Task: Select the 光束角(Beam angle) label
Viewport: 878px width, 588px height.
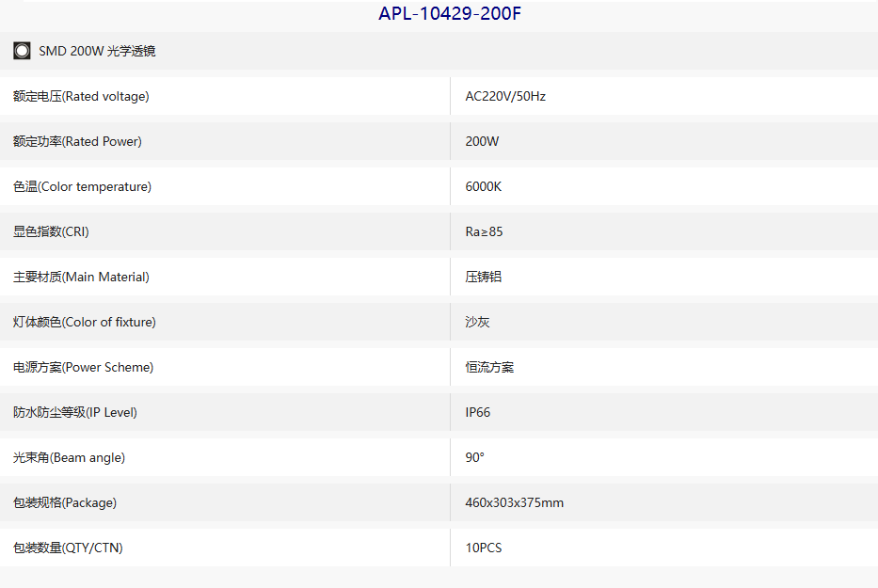Action: [69, 457]
